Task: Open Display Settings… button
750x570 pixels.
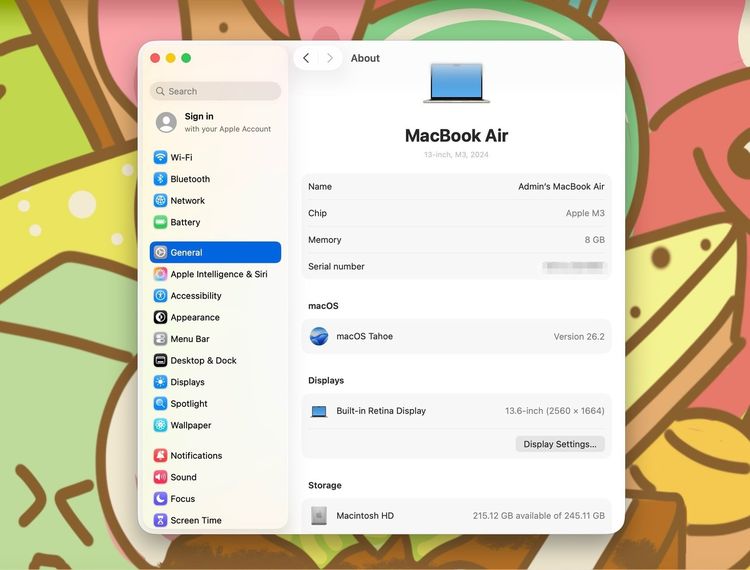Action: [x=560, y=444]
